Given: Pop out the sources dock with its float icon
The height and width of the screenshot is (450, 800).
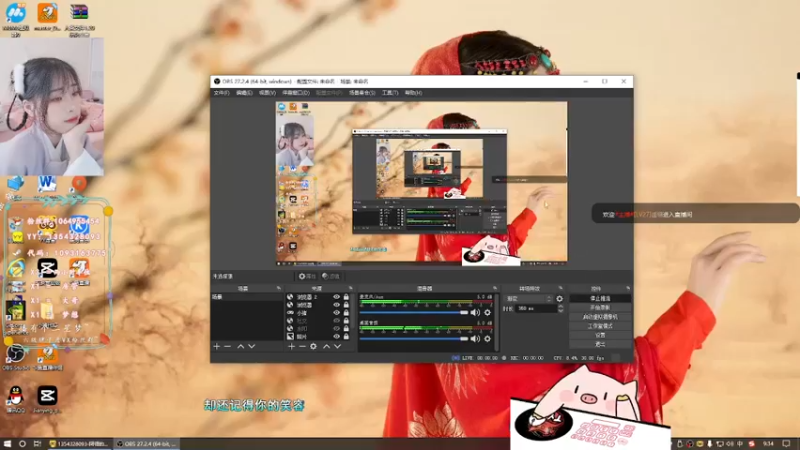Looking at the screenshot, I should click(x=350, y=288).
